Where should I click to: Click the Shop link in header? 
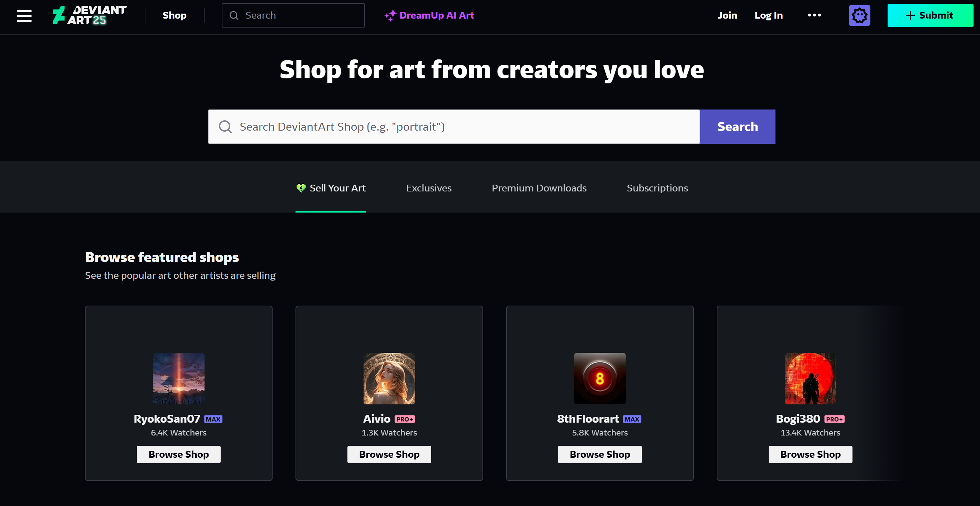coord(175,16)
